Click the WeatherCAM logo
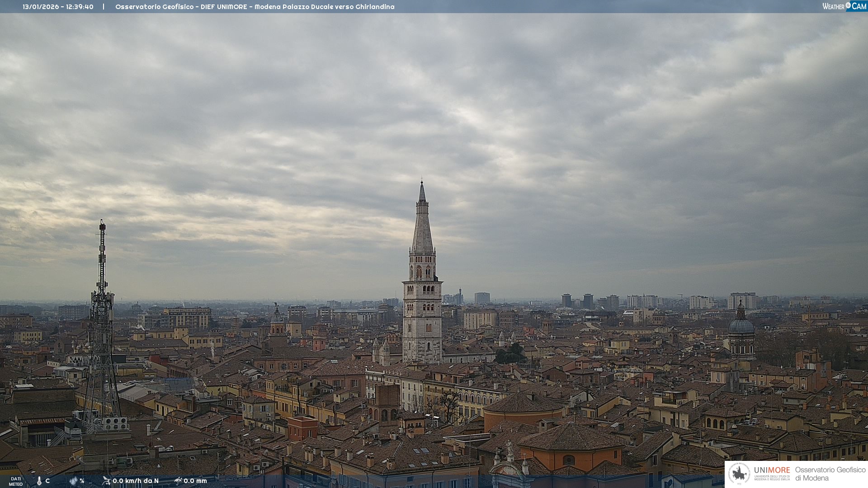Viewport: 868px width, 488px height. (x=844, y=6)
